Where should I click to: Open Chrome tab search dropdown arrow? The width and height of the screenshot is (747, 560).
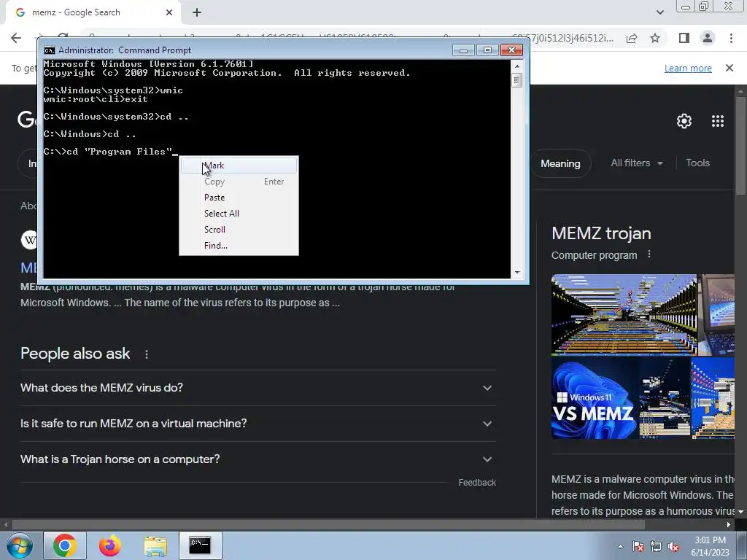click(659, 12)
